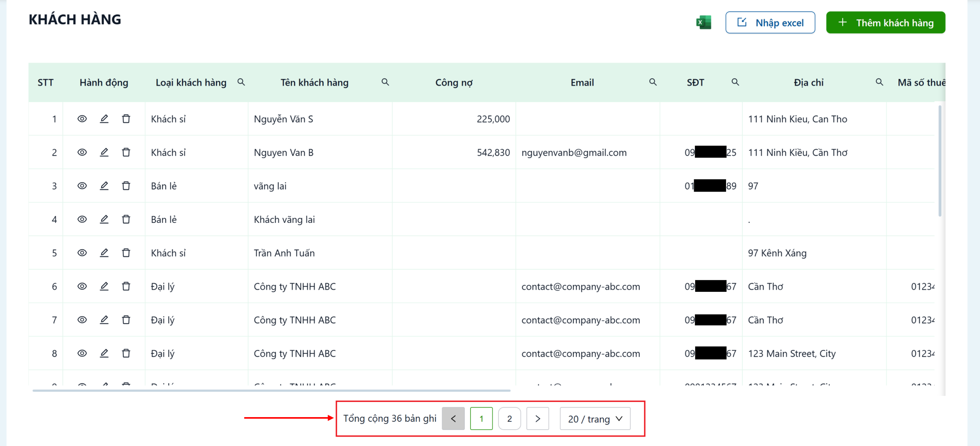Screen dimensions: 980x446
Task: Expand the 20 / trang page size dropdown
Action: pos(595,419)
